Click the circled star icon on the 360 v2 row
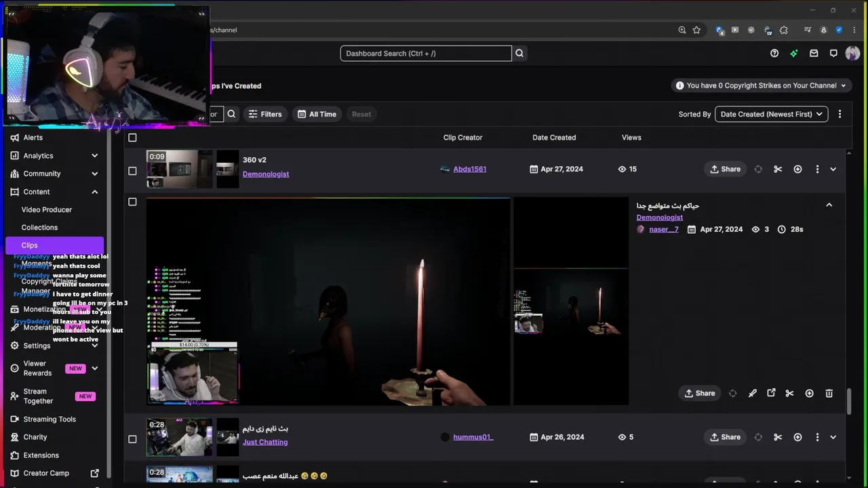This screenshot has height=488, width=868. click(x=797, y=169)
